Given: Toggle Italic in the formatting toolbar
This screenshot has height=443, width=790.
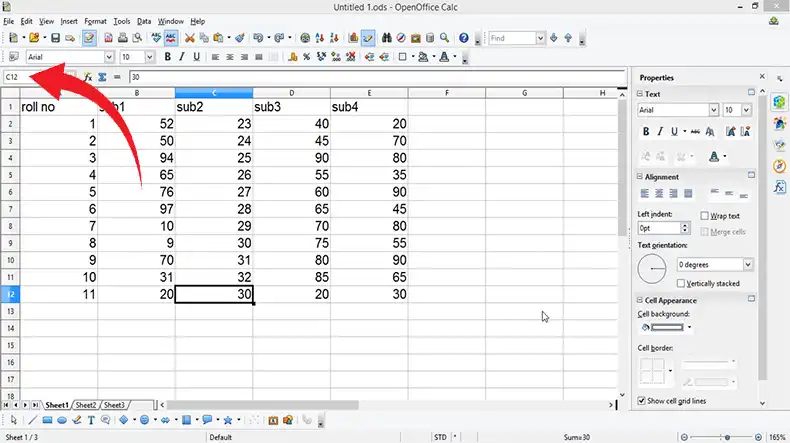Looking at the screenshot, I should click(182, 57).
